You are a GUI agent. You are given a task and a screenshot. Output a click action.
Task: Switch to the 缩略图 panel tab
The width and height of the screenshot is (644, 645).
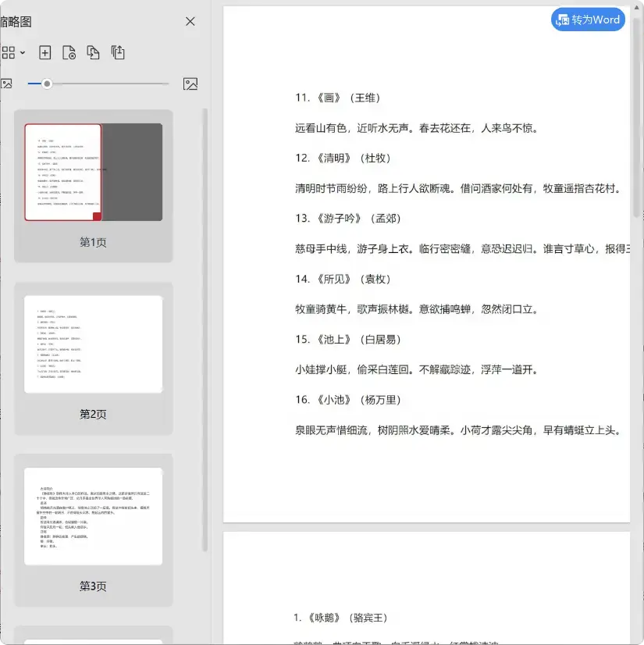[x=16, y=22]
